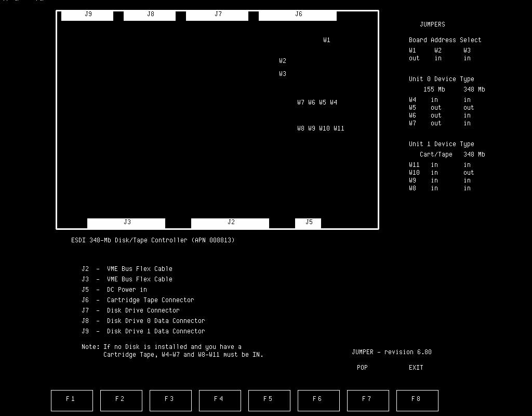Click the J7 disk drive connector block

tap(217, 15)
